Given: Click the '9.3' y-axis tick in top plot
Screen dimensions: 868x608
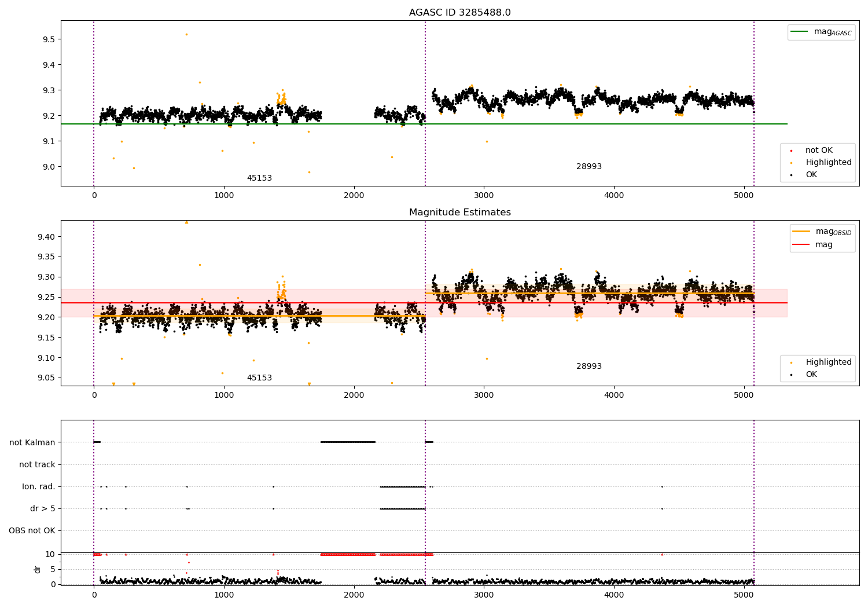Looking at the screenshot, I should [x=49, y=90].
